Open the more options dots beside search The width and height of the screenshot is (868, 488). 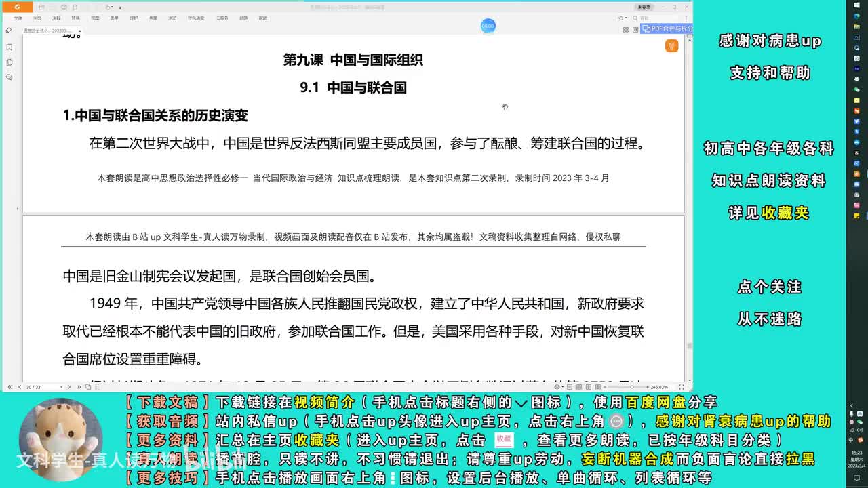point(686,18)
